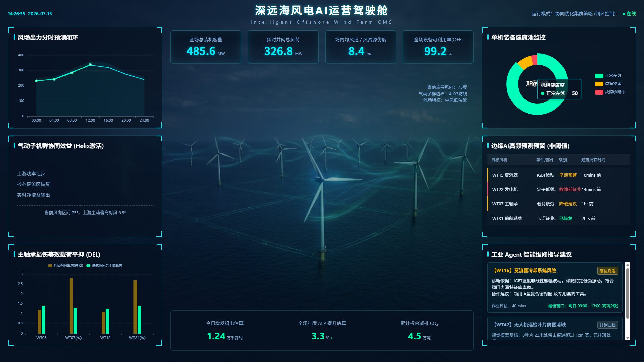Click the yellow segment of health donut chart
The width and height of the screenshot is (644, 362).
point(526,63)
